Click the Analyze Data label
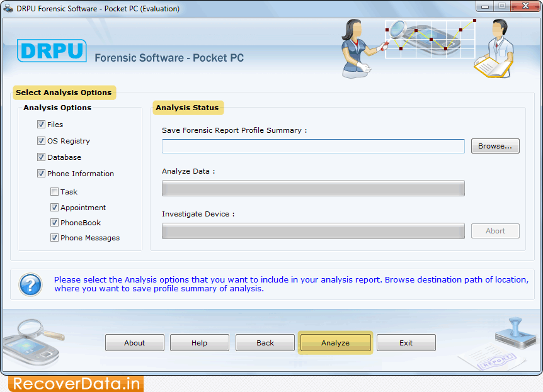543x392 pixels. coord(188,171)
